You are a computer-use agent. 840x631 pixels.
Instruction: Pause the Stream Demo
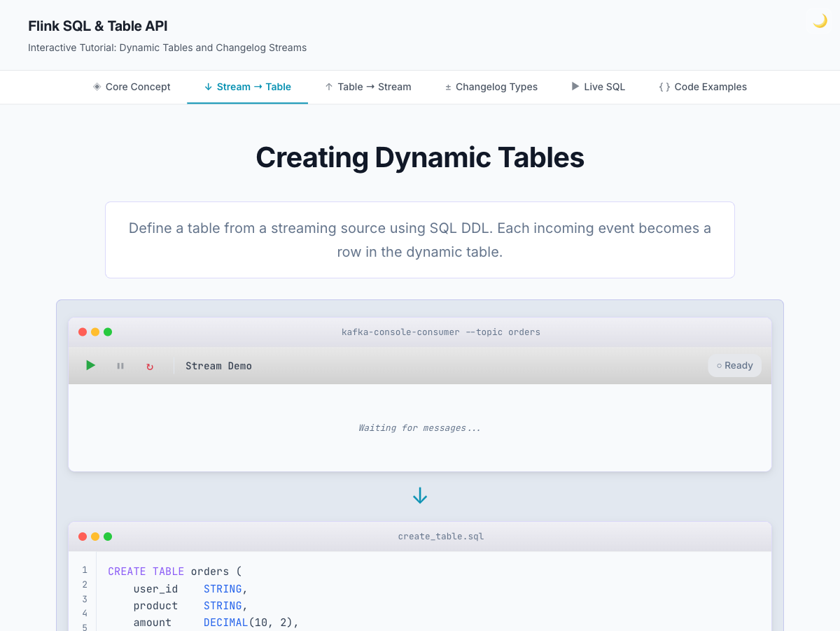tap(120, 366)
